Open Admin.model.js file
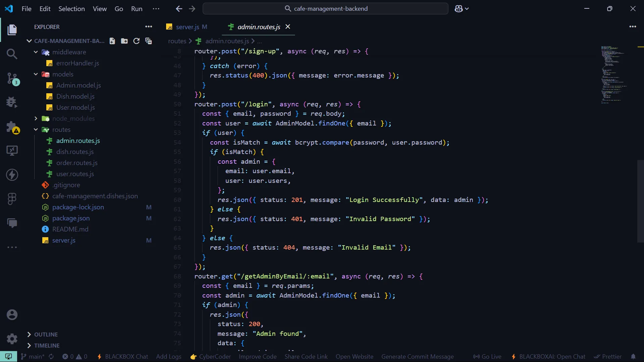Viewport: 644px width, 362px height. 79,85
